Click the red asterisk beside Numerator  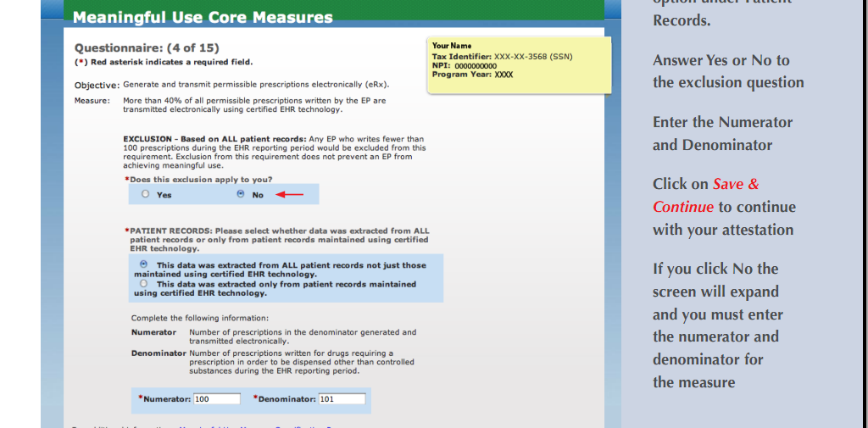click(x=140, y=399)
